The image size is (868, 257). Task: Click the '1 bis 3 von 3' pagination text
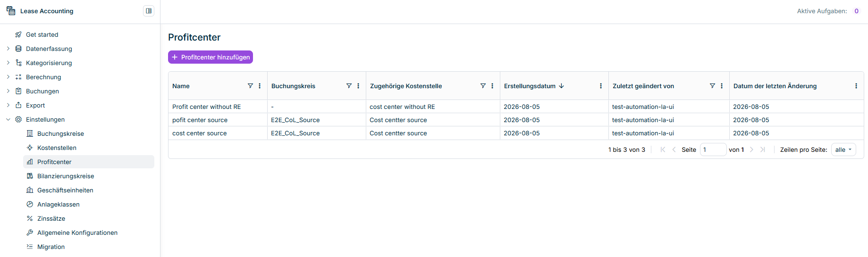tap(626, 149)
